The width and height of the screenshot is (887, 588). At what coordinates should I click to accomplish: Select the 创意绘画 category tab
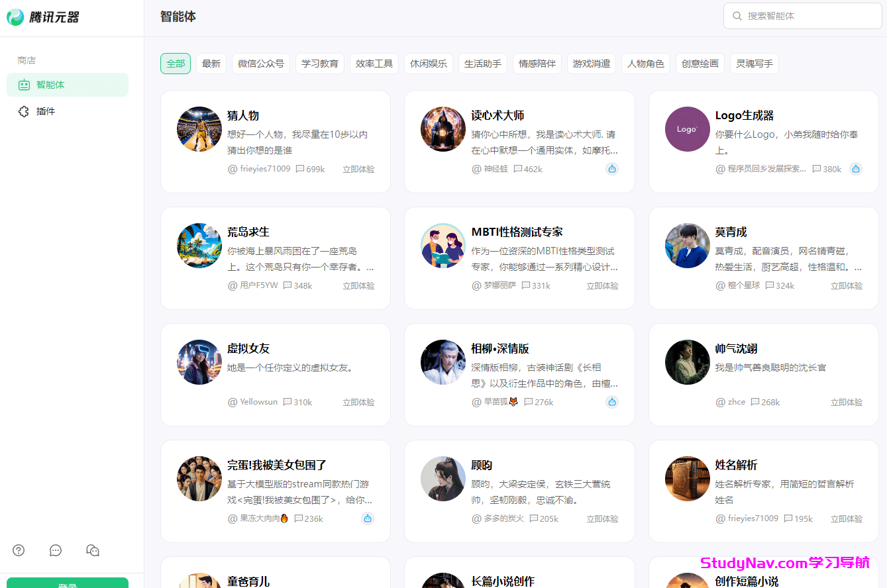click(700, 64)
